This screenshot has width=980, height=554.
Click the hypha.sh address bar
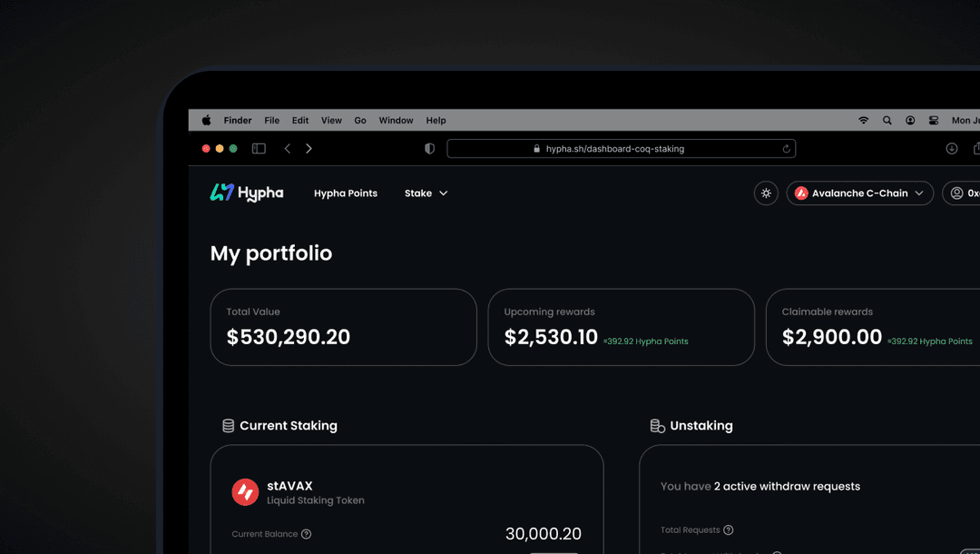[621, 148]
